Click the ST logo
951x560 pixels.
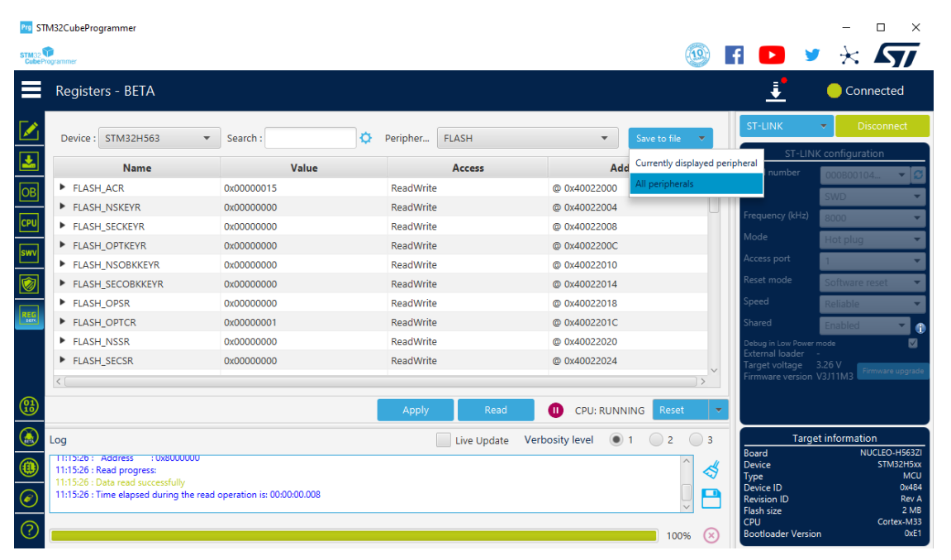[896, 55]
